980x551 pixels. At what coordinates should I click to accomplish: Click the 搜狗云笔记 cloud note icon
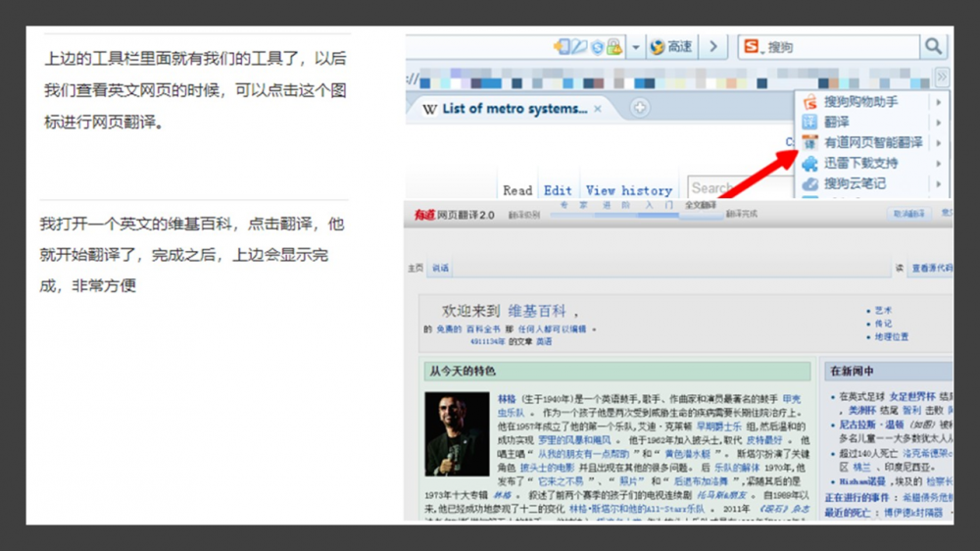coord(809,183)
